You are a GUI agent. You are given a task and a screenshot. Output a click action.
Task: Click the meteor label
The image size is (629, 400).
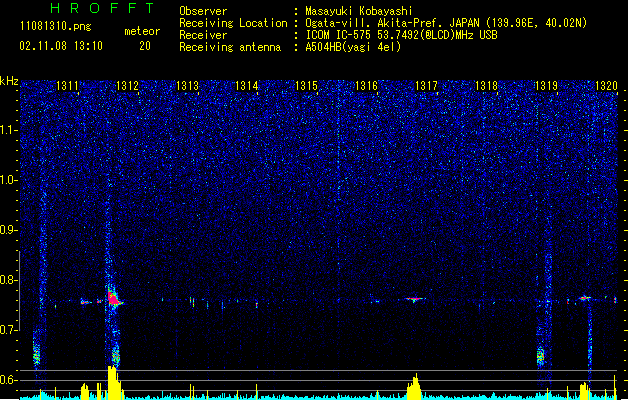[x=142, y=31]
